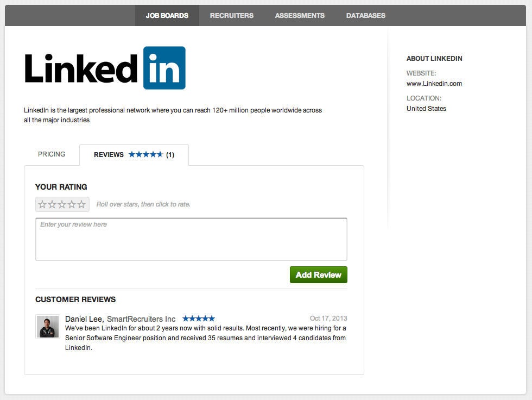
Task: Select the Reviews tab
Action: coord(134,155)
